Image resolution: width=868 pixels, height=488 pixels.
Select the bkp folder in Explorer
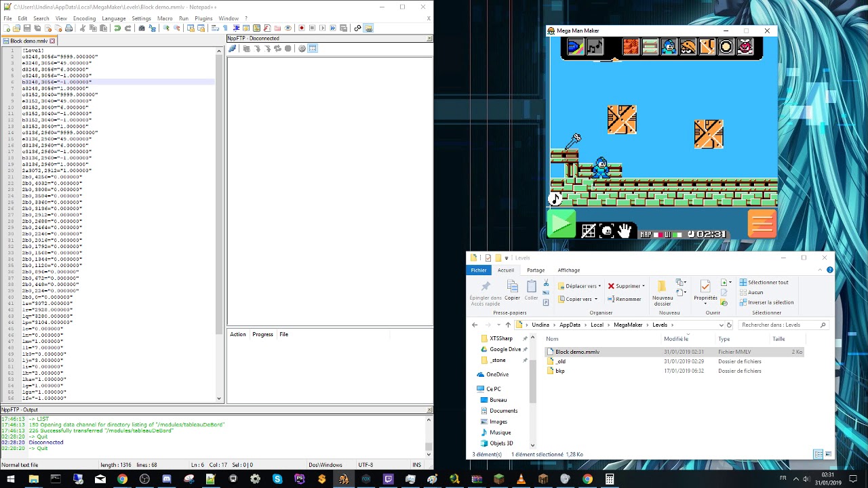[559, 371]
